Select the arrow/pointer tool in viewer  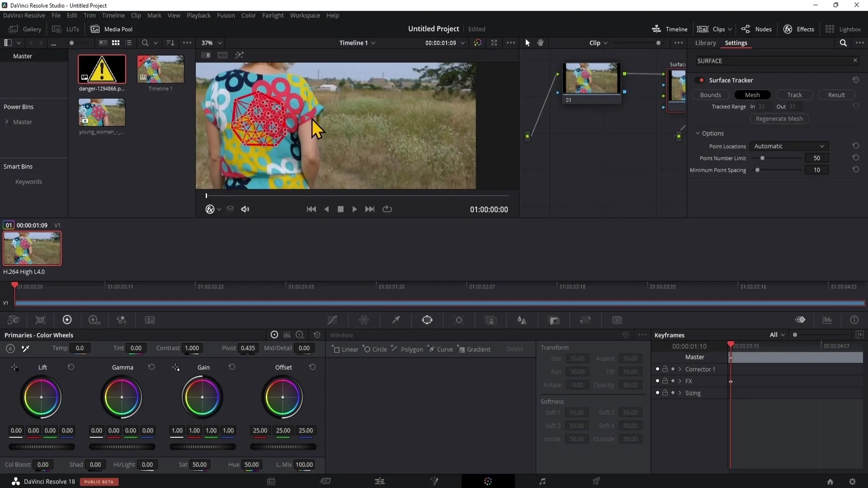click(527, 42)
